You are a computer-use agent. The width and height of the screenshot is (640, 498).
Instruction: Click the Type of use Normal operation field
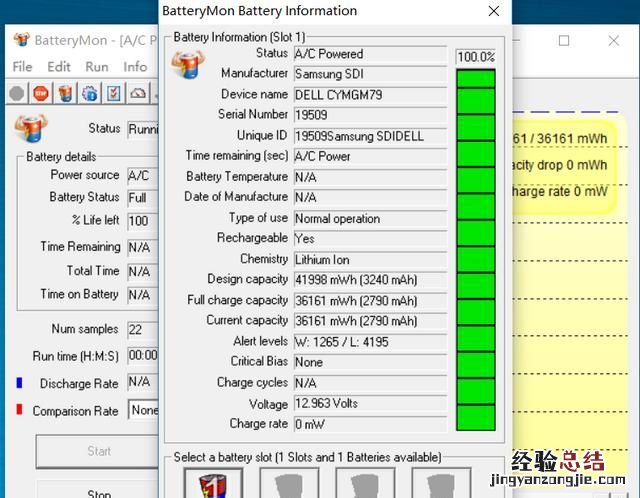point(370,218)
